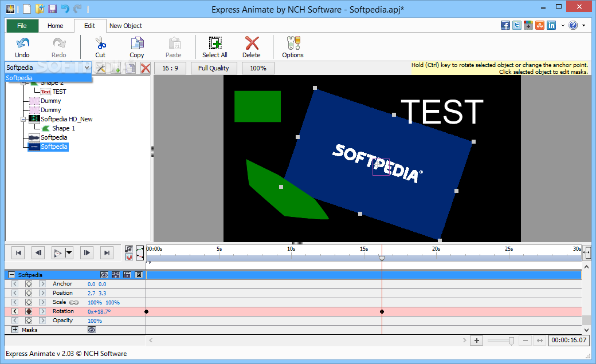Toggle Rotation keyframe diamond
Screen dimensions: 596x364
pyautogui.click(x=29, y=311)
